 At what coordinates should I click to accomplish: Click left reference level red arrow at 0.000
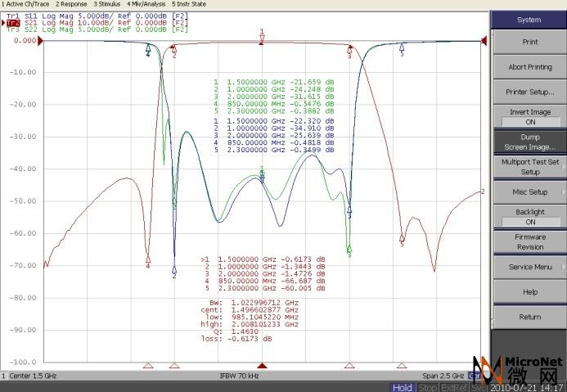[x=41, y=40]
